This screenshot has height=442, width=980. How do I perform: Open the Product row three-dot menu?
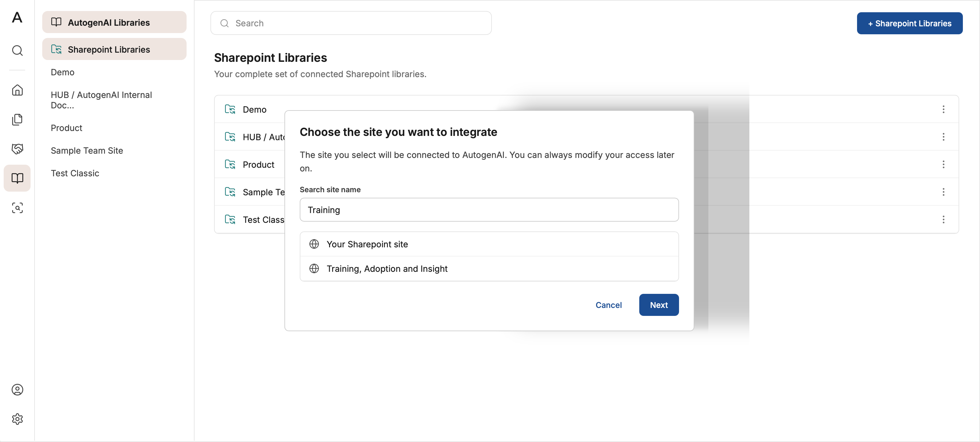pos(943,164)
